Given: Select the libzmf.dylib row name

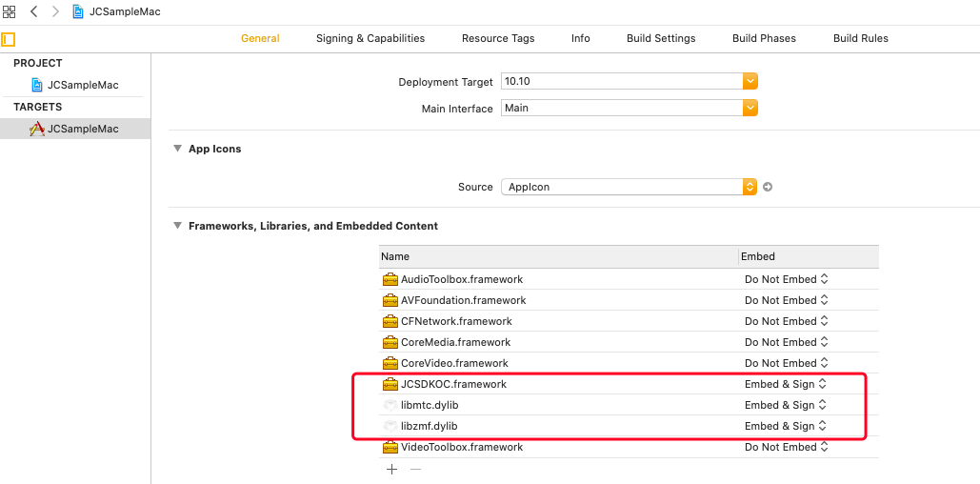Looking at the screenshot, I should [x=429, y=426].
